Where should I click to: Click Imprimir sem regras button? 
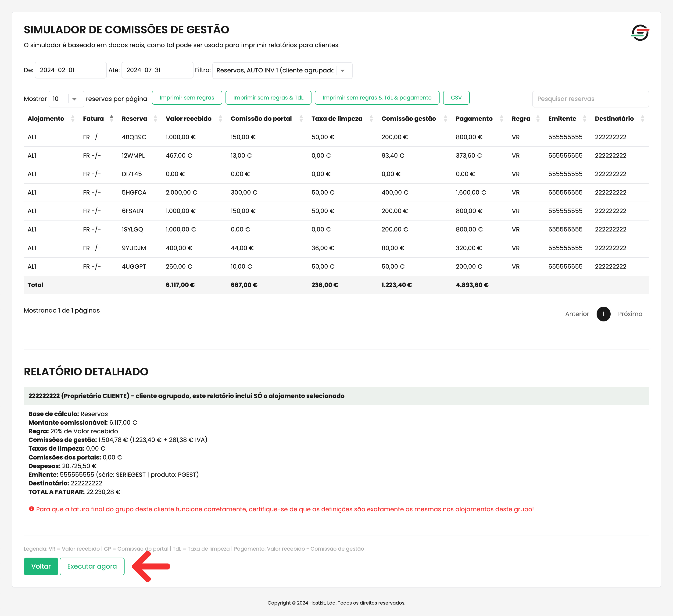point(187,98)
